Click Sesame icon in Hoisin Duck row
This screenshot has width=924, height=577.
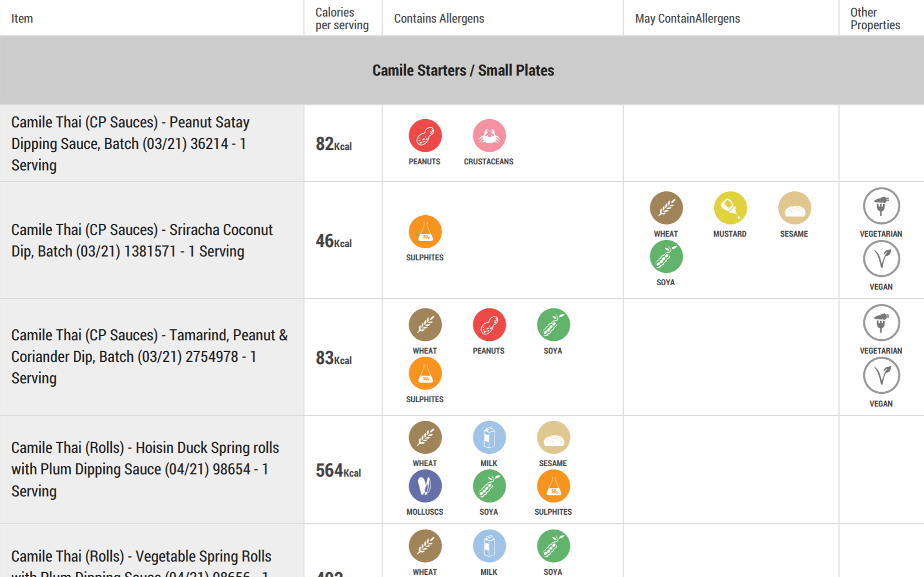click(553, 437)
